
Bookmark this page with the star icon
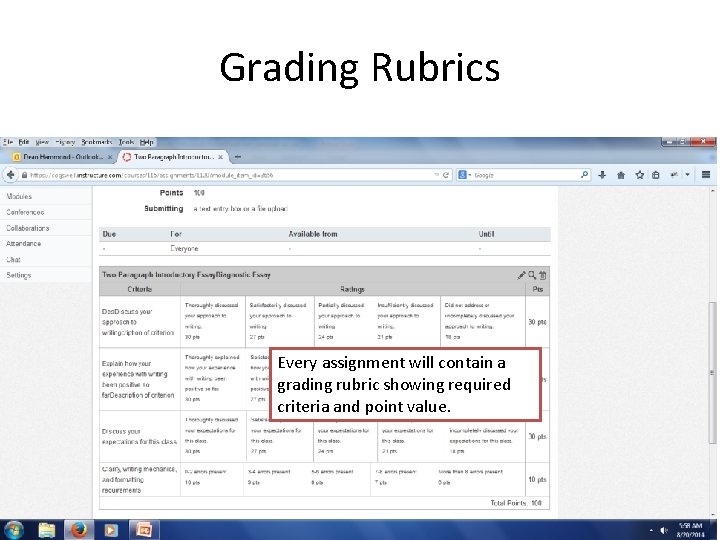point(639,175)
